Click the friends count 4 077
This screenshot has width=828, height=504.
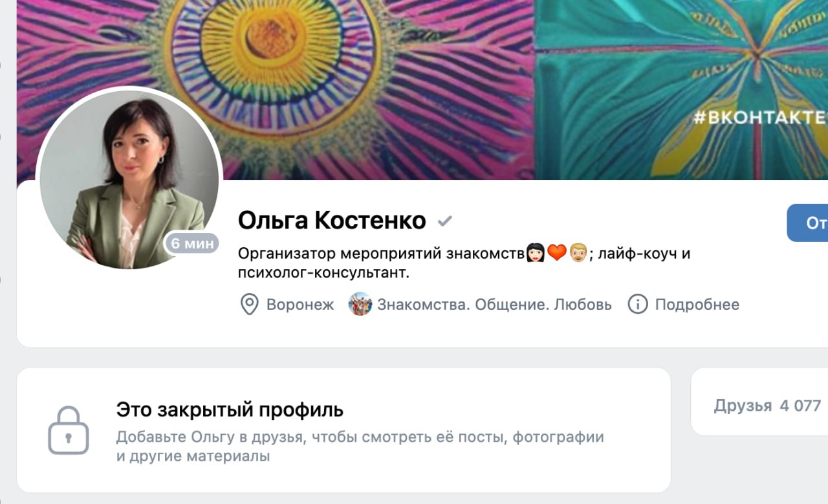(x=800, y=406)
